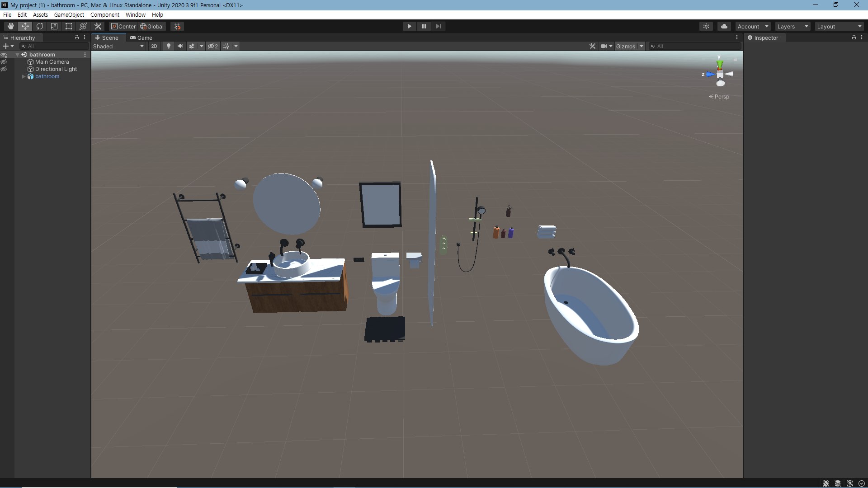Screen dimensions: 868x488
Task: Open the GameObject menu
Action: pyautogui.click(x=69, y=14)
